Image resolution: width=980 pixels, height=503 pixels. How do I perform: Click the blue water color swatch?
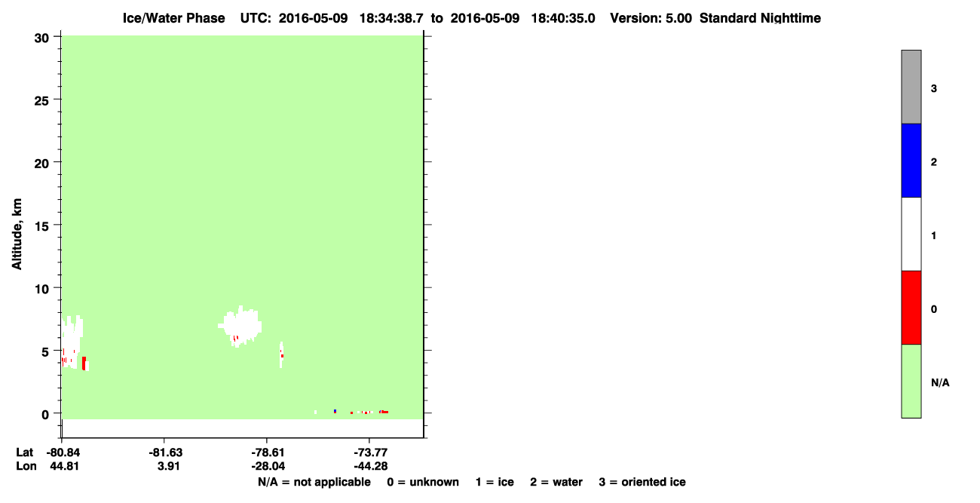[x=911, y=161]
